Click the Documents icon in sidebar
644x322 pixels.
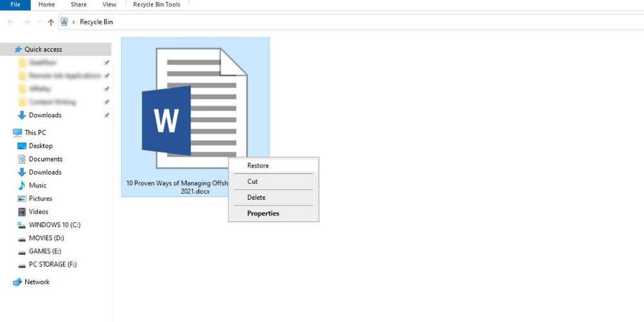click(22, 159)
